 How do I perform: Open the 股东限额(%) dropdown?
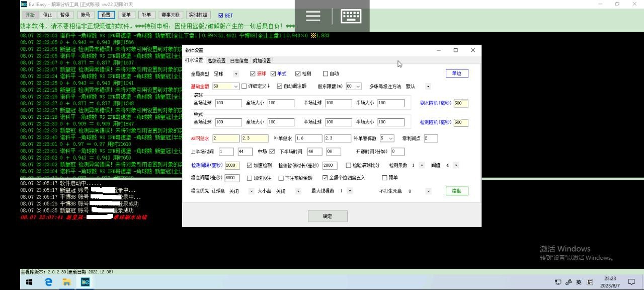pos(357,87)
